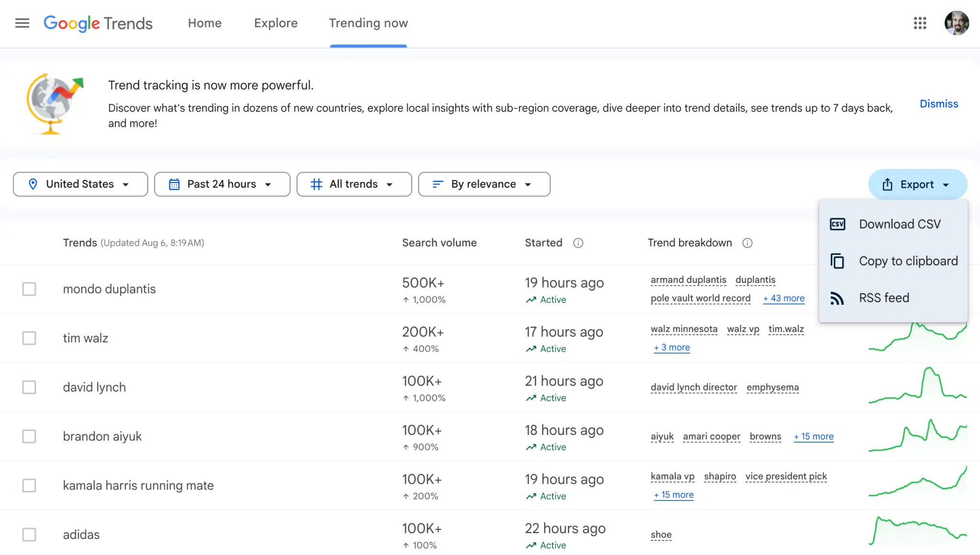The width and height of the screenshot is (980, 555).
Task: Click the CSV file icon
Action: click(837, 224)
